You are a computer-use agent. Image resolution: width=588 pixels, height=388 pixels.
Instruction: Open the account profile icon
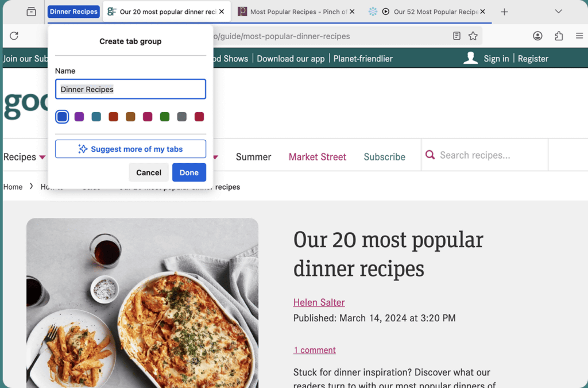coord(537,36)
